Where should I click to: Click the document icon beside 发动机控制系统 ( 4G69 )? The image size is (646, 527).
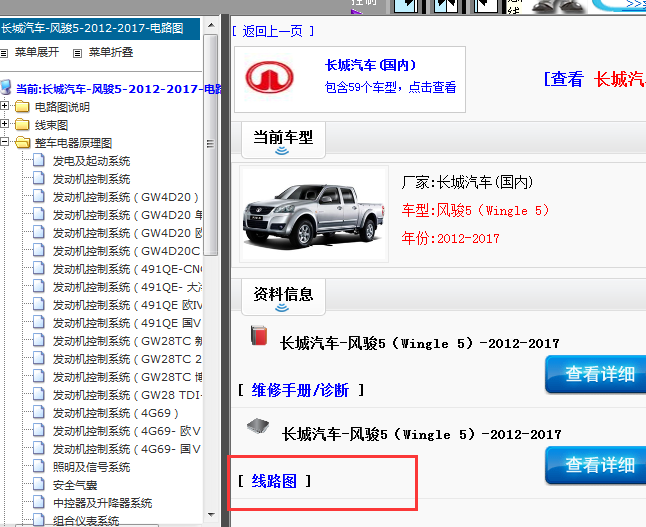39,412
